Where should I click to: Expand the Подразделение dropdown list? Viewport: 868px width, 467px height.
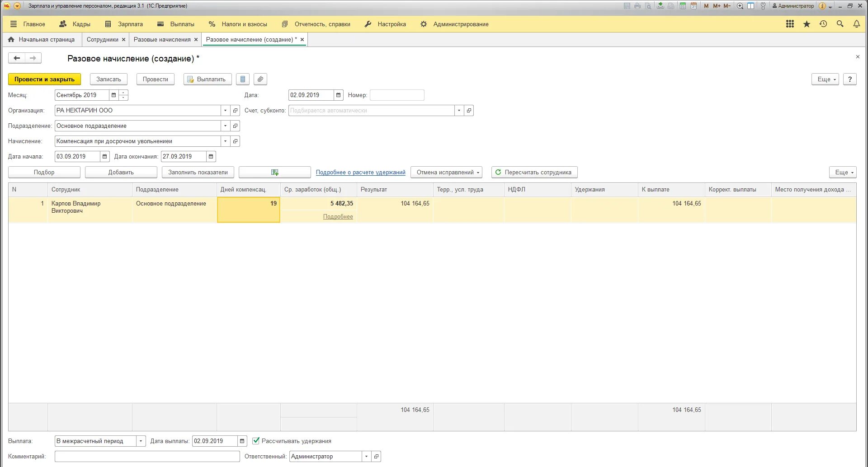point(225,126)
